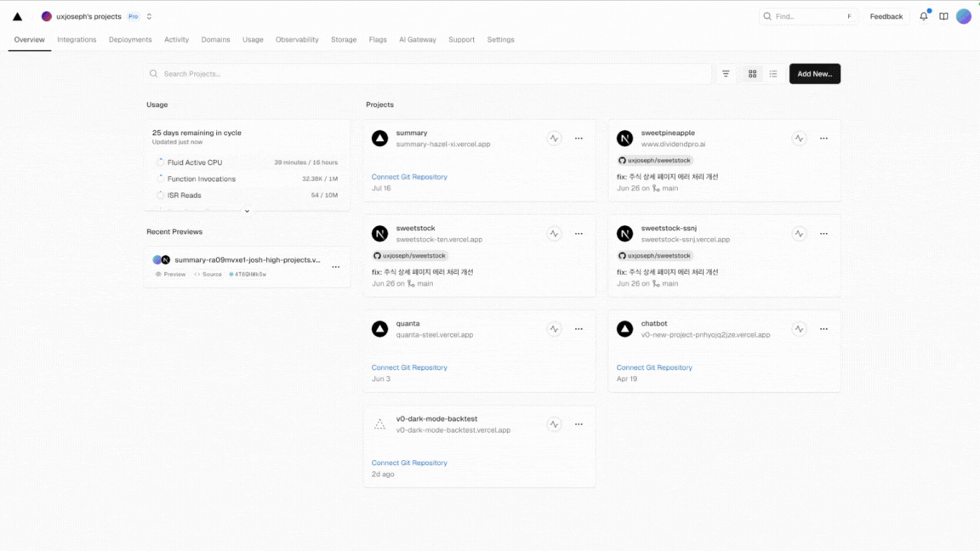Click the Add New button
The image size is (980, 551).
814,74
